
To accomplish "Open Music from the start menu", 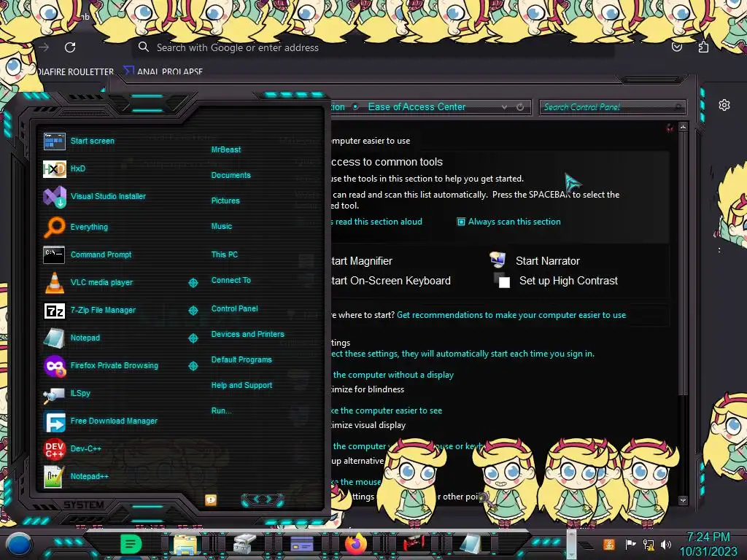I will 222,226.
